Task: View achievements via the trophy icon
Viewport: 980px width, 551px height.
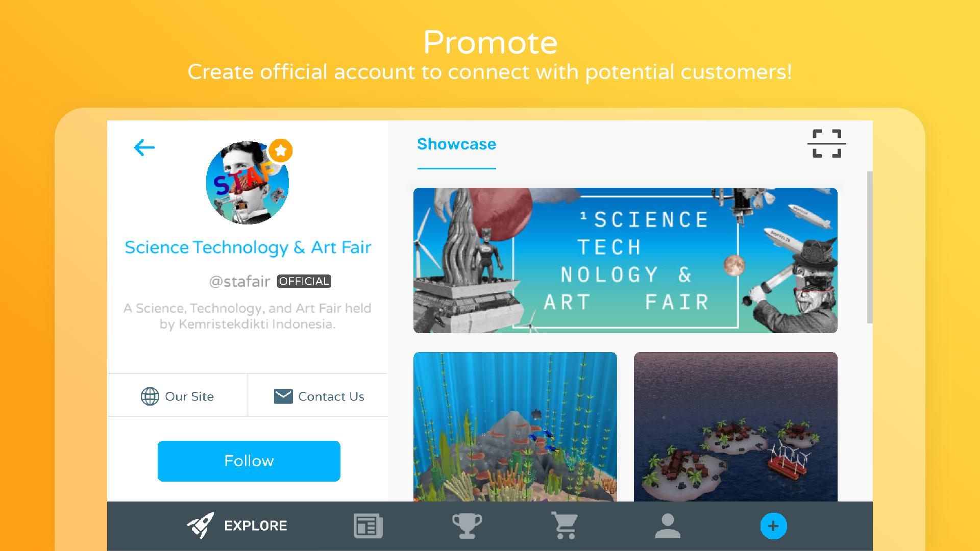Action: pyautogui.click(x=468, y=525)
